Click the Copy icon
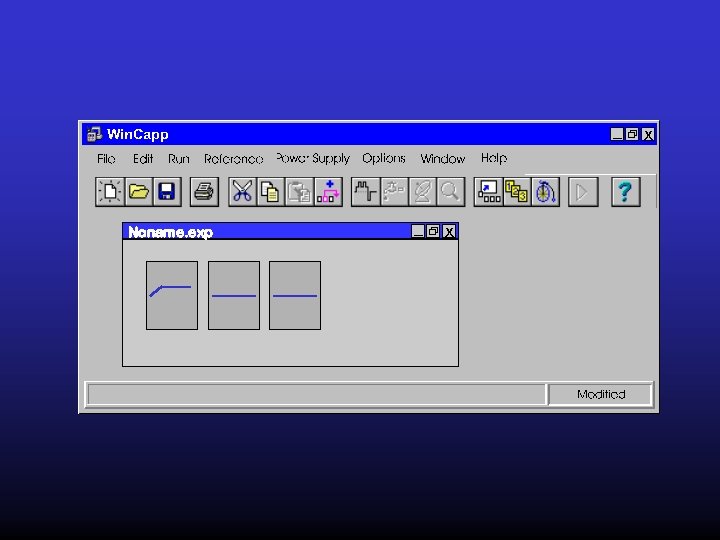 (x=271, y=191)
